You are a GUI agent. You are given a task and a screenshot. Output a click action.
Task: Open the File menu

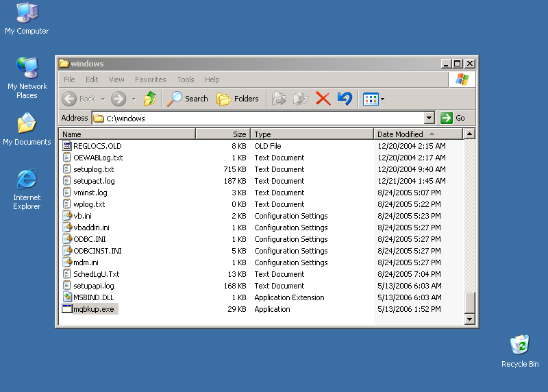(69, 79)
